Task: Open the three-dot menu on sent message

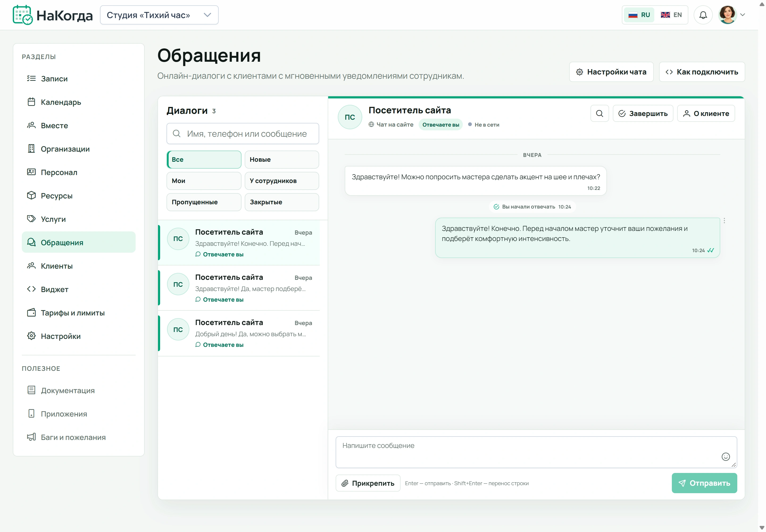Action: pos(724,221)
